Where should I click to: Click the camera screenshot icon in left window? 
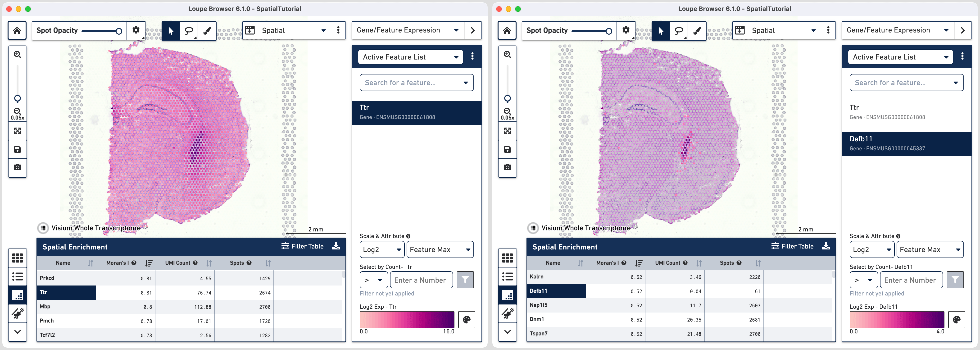(18, 167)
